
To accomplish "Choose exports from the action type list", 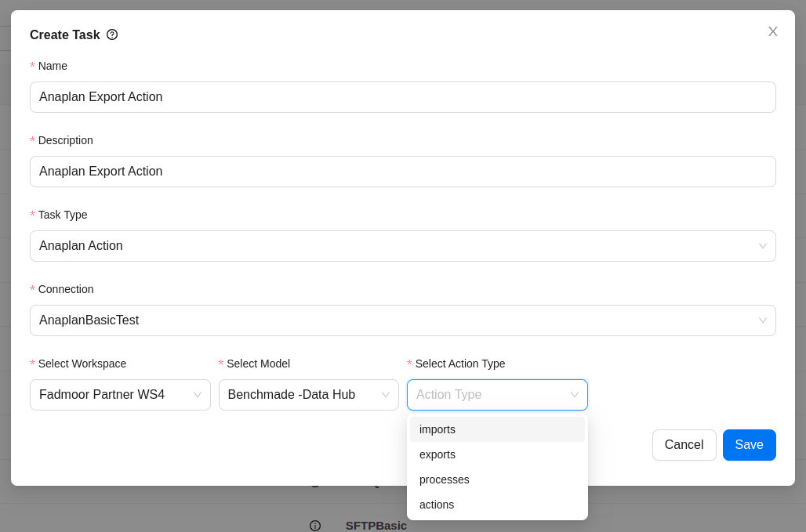I will 497,454.
